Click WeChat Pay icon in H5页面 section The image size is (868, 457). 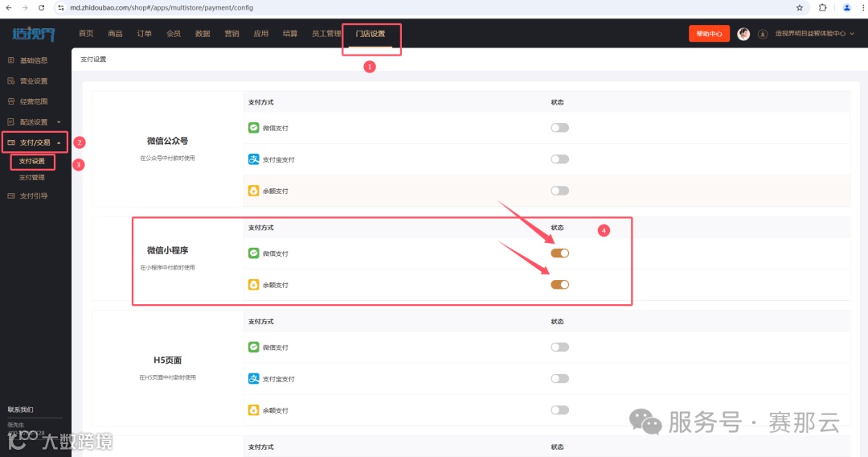tap(253, 348)
